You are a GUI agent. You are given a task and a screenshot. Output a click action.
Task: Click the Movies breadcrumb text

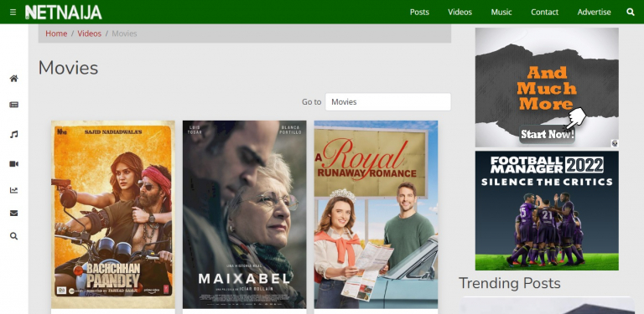(124, 33)
